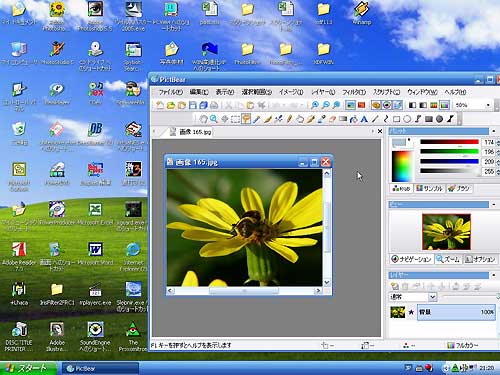This screenshot has width=500, height=375.
Task: Click the Windows スタート button
Action: 28,368
